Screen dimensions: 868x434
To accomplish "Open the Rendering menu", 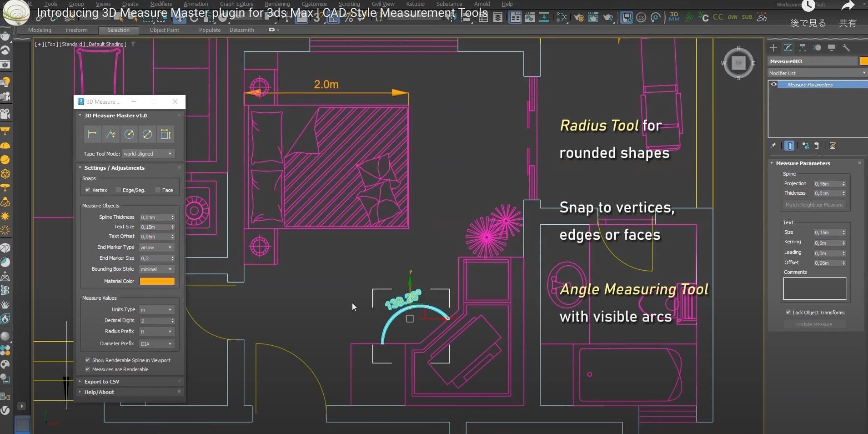I will [x=277, y=4].
